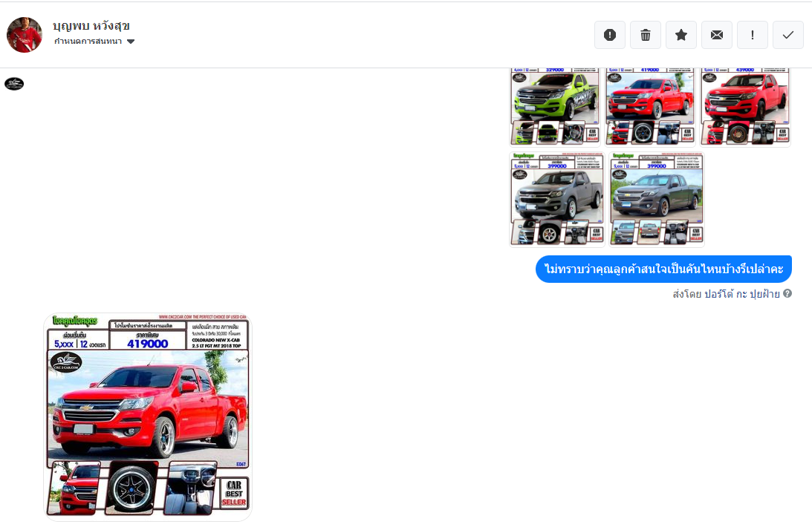Viewport: 812px width, 530px height.
Task: Click the help icon beside sent-by label
Action: (x=787, y=293)
